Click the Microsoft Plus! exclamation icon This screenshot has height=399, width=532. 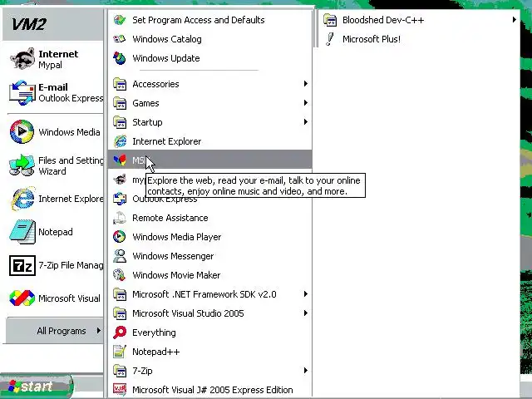[330, 39]
